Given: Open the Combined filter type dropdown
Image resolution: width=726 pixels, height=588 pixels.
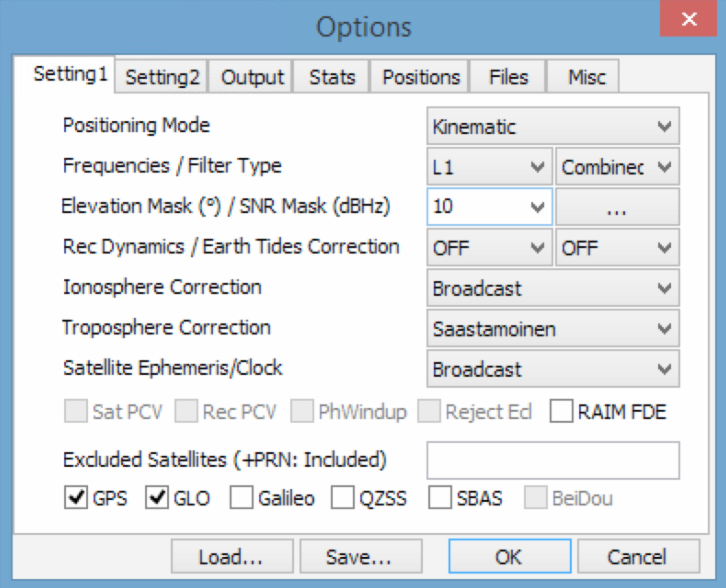Looking at the screenshot, I should (x=618, y=167).
